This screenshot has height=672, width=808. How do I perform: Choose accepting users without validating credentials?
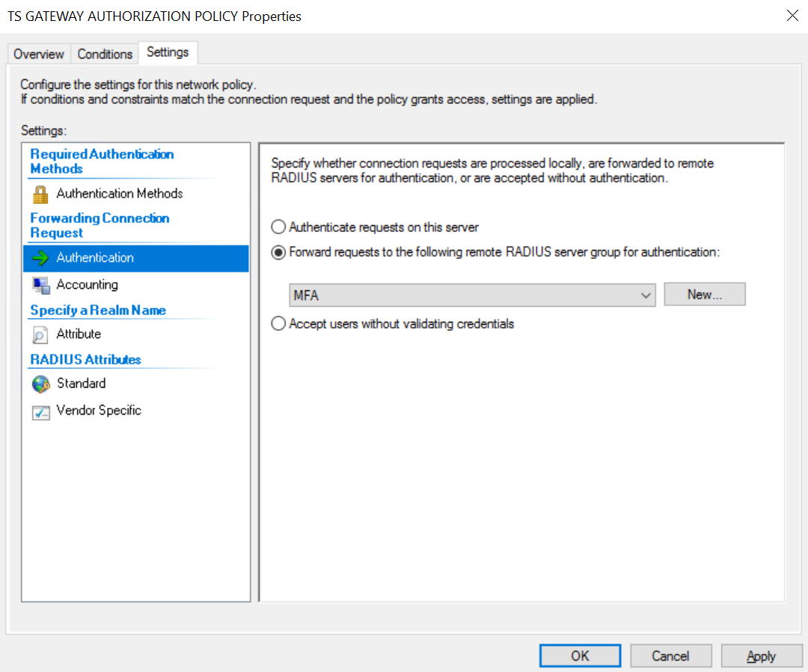[278, 323]
